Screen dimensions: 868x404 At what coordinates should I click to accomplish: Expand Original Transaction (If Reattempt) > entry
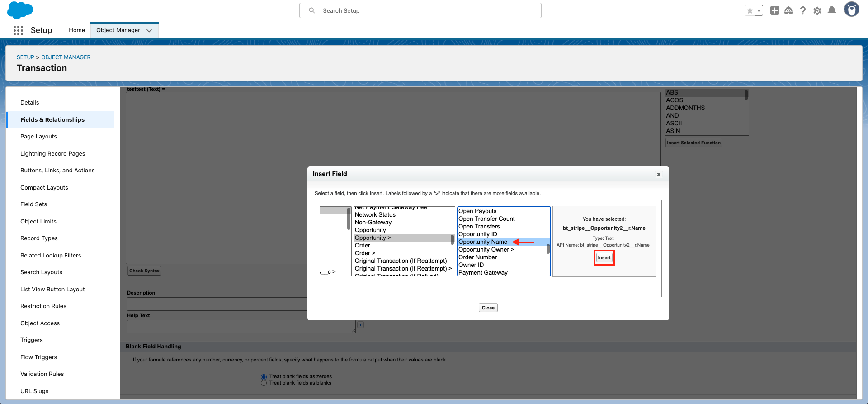tap(402, 269)
